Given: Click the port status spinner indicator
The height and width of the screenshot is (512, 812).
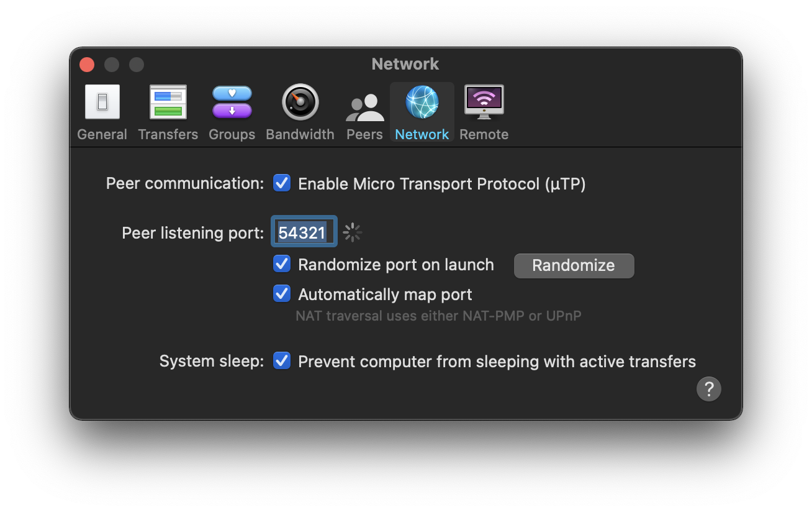Looking at the screenshot, I should [353, 232].
